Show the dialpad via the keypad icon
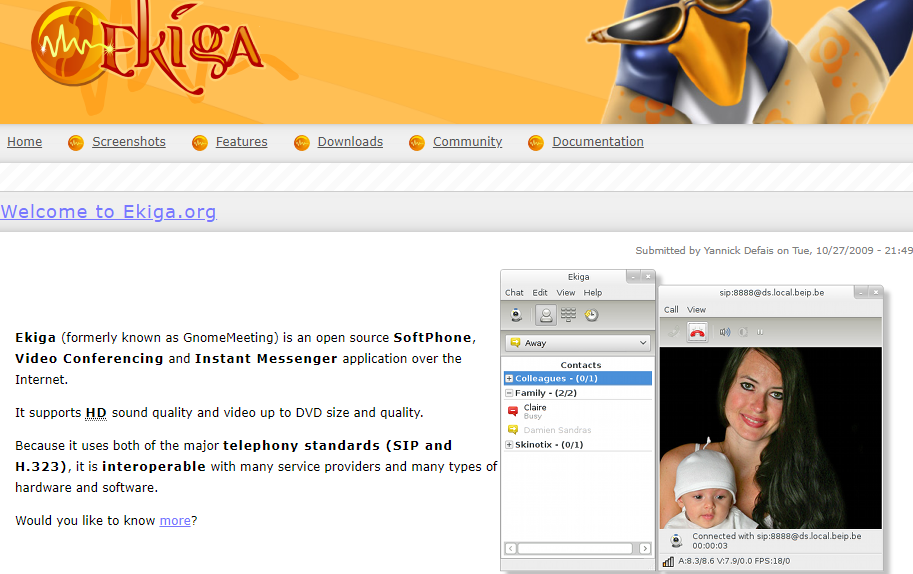This screenshot has height=574, width=913. click(568, 315)
